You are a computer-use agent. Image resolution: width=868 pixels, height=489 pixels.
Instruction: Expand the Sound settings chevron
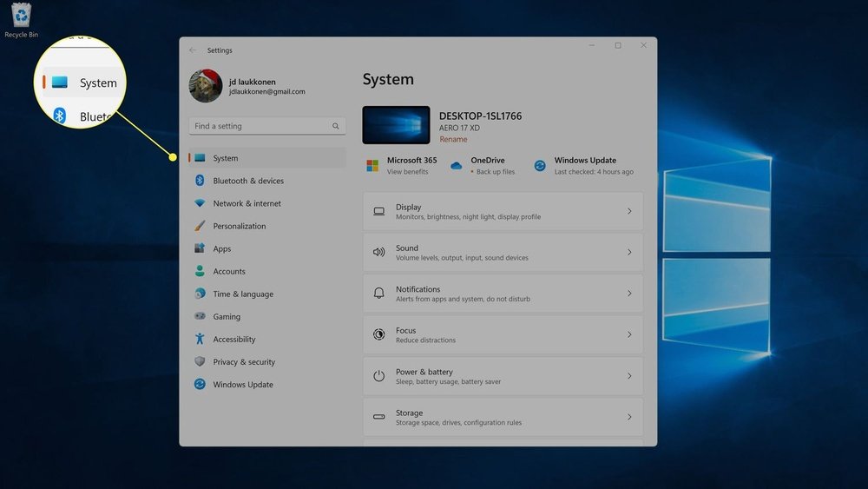(629, 252)
